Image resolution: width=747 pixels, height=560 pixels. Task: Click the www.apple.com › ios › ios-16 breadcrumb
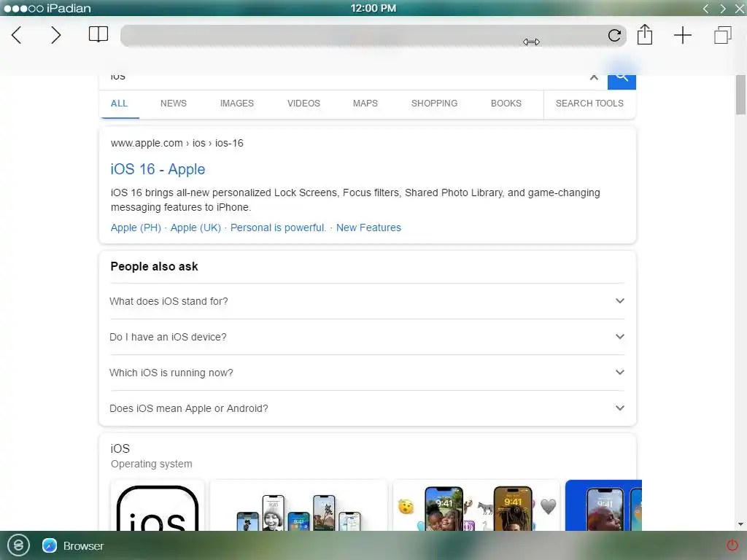coord(177,143)
